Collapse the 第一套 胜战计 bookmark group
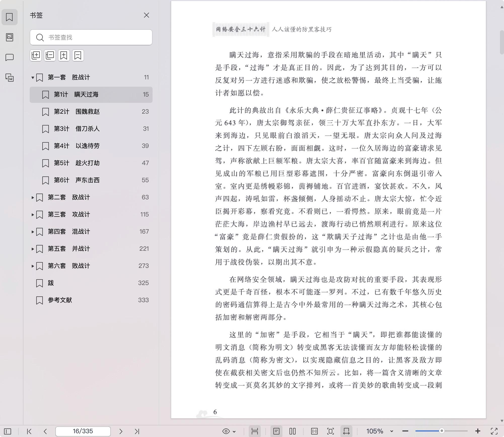The width and height of the screenshot is (504, 437). tap(32, 77)
